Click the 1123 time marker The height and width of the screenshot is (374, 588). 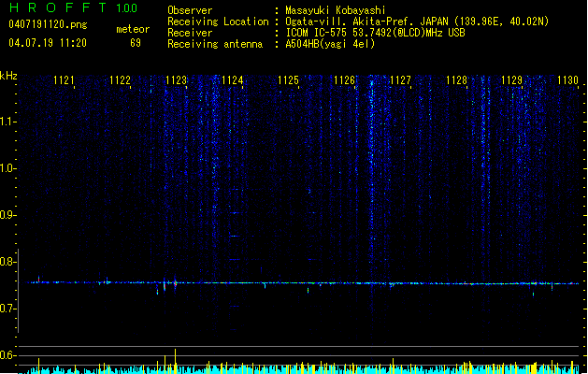click(177, 80)
